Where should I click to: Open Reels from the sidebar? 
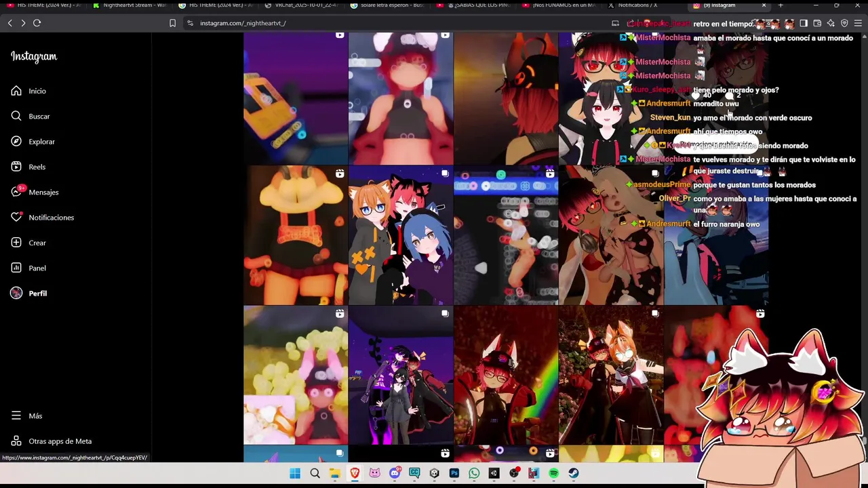(28, 167)
